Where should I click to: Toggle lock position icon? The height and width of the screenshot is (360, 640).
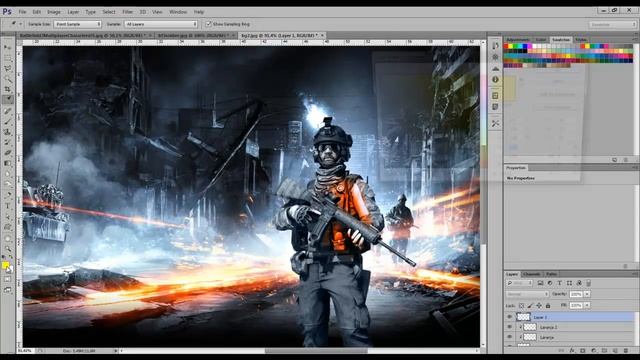539,305
